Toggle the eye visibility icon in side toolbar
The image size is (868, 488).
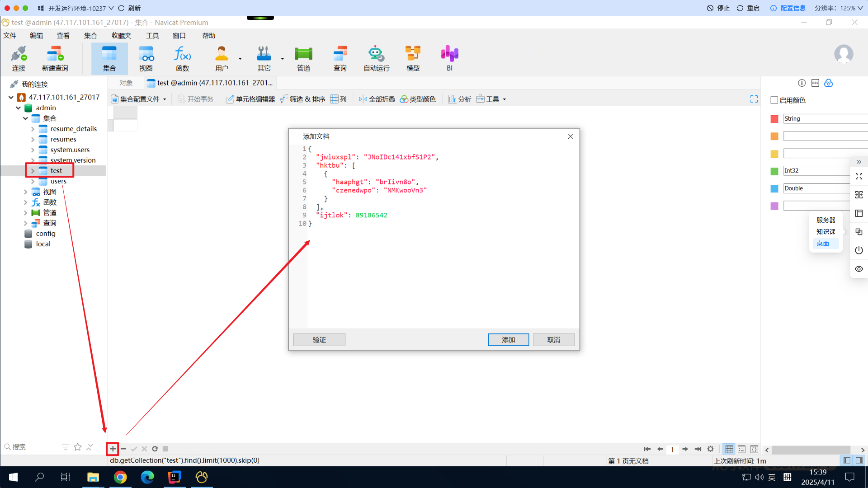coord(859,269)
